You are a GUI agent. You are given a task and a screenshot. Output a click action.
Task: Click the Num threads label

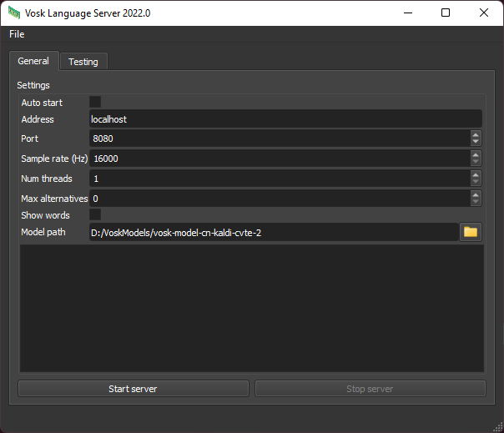click(47, 179)
